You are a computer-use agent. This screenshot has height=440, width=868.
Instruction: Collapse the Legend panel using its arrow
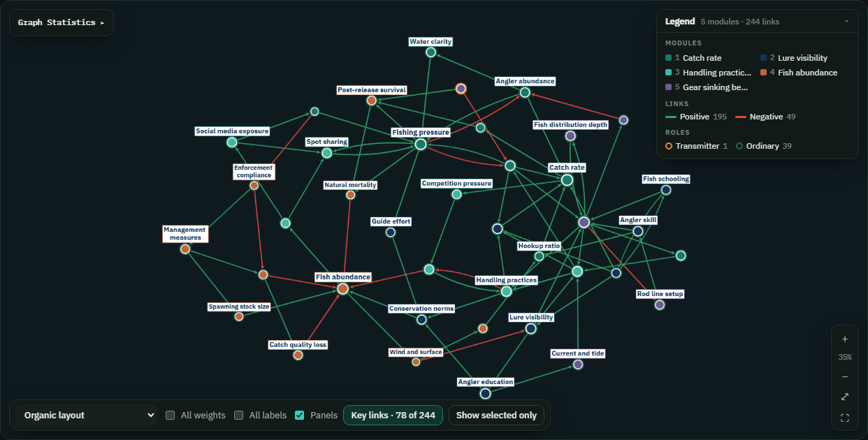[x=847, y=22]
